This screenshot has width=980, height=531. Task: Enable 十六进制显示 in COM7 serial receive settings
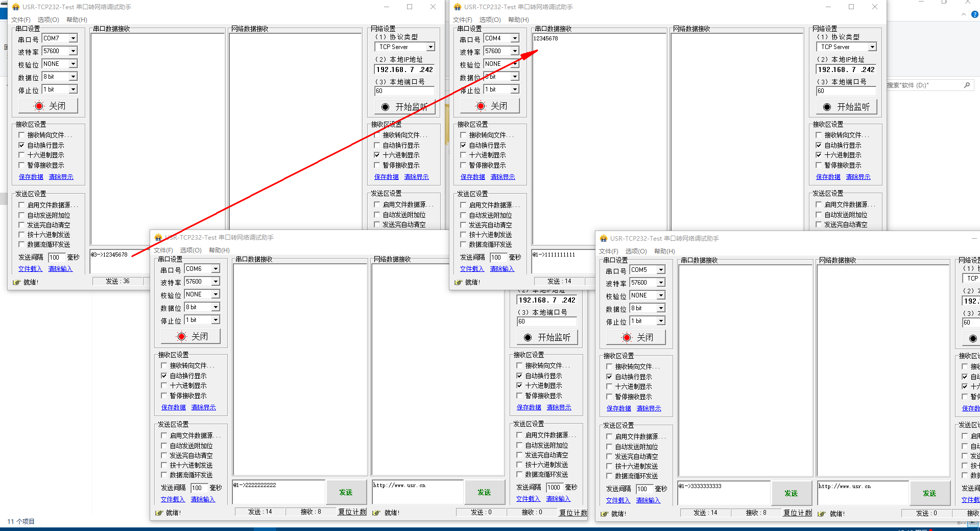(21, 155)
